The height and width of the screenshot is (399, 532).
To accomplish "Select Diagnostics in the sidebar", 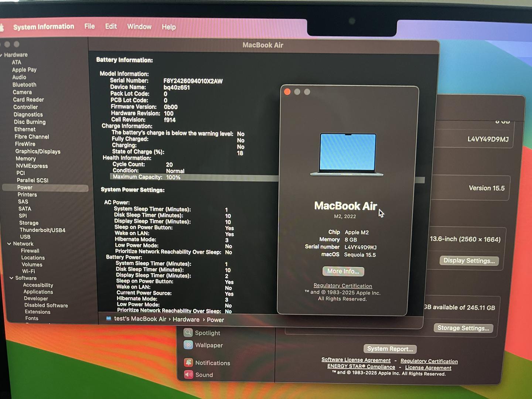I will 28,115.
